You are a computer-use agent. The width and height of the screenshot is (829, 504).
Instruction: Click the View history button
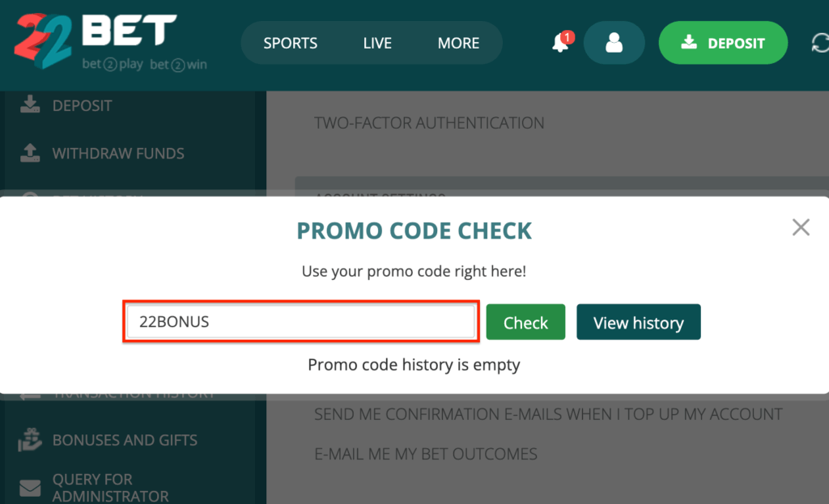click(x=638, y=322)
